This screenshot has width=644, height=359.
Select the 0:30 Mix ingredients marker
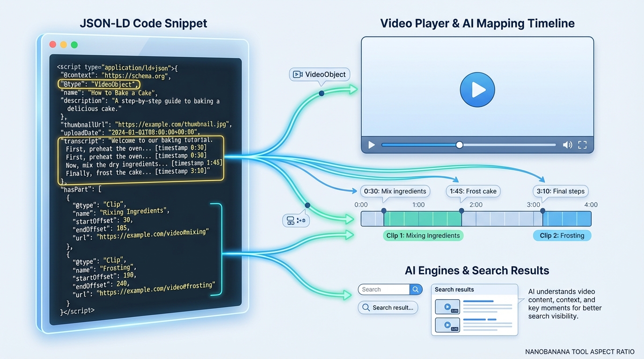tap(395, 191)
